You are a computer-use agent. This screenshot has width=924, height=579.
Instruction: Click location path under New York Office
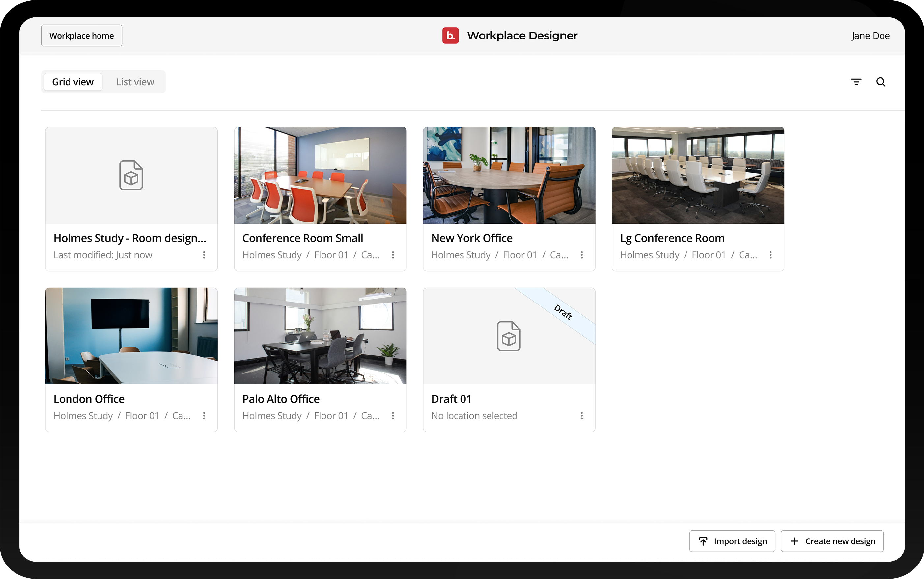tap(500, 255)
